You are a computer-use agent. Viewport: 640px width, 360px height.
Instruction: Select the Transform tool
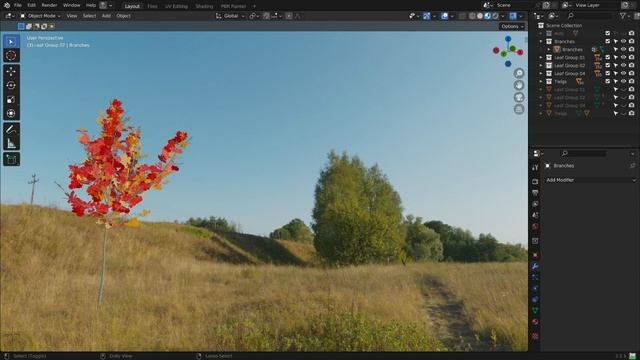pyautogui.click(x=11, y=113)
